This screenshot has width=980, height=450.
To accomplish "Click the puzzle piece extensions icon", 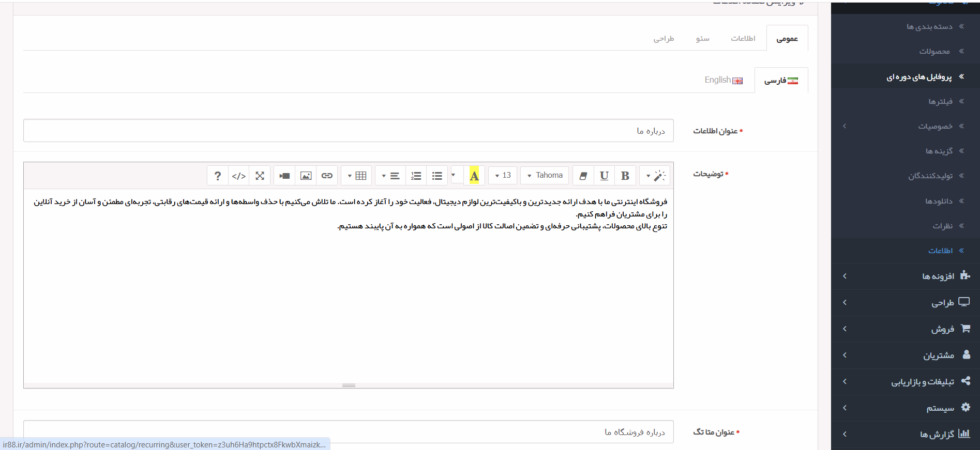I will coord(965,275).
